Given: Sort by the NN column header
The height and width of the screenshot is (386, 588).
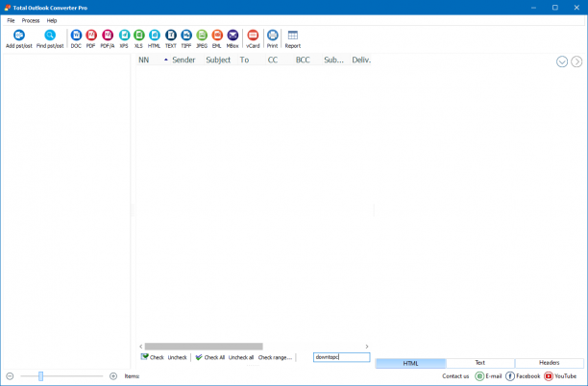Looking at the screenshot, I should click(154, 60).
